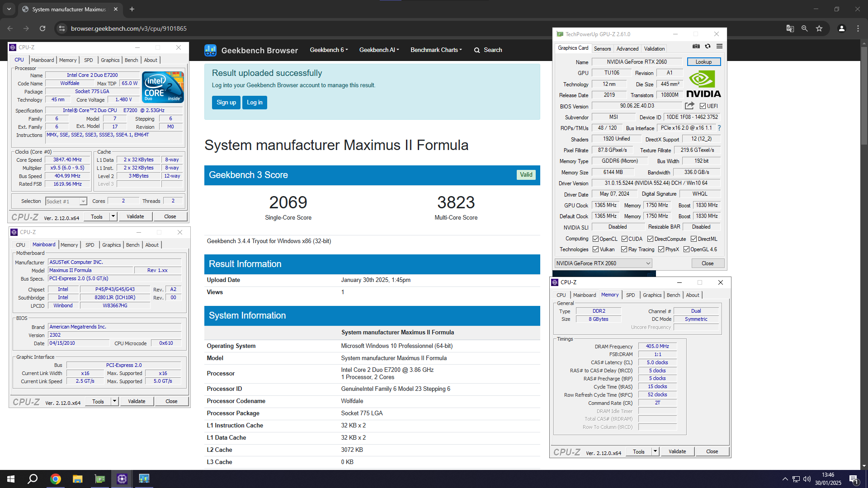Reload the page in Chrome
This screenshot has width=868, height=488.
[42, 28]
